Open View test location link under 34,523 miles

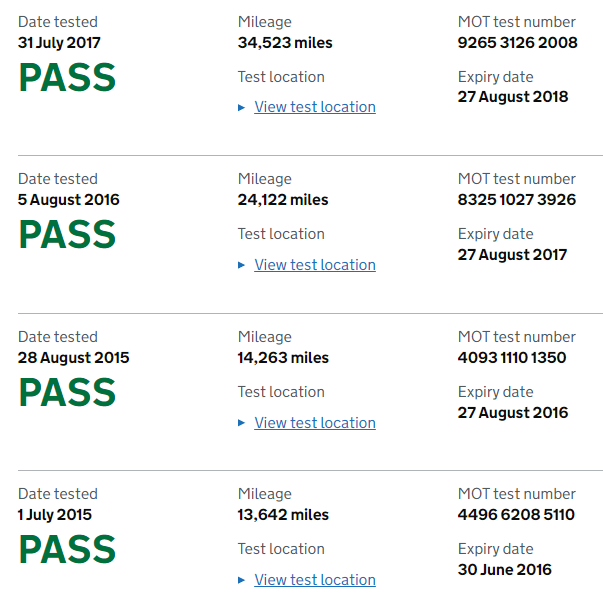pyautogui.click(x=315, y=107)
